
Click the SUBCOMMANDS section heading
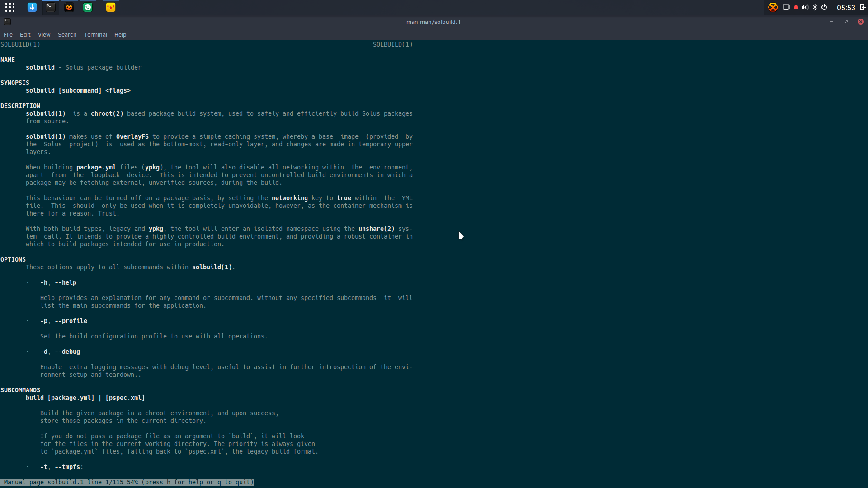20,390
